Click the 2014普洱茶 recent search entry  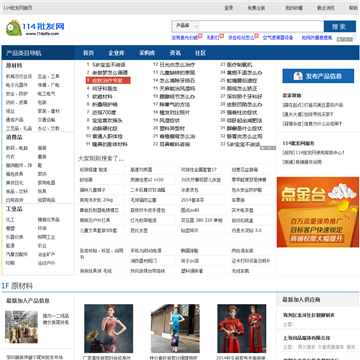(x=193, y=200)
